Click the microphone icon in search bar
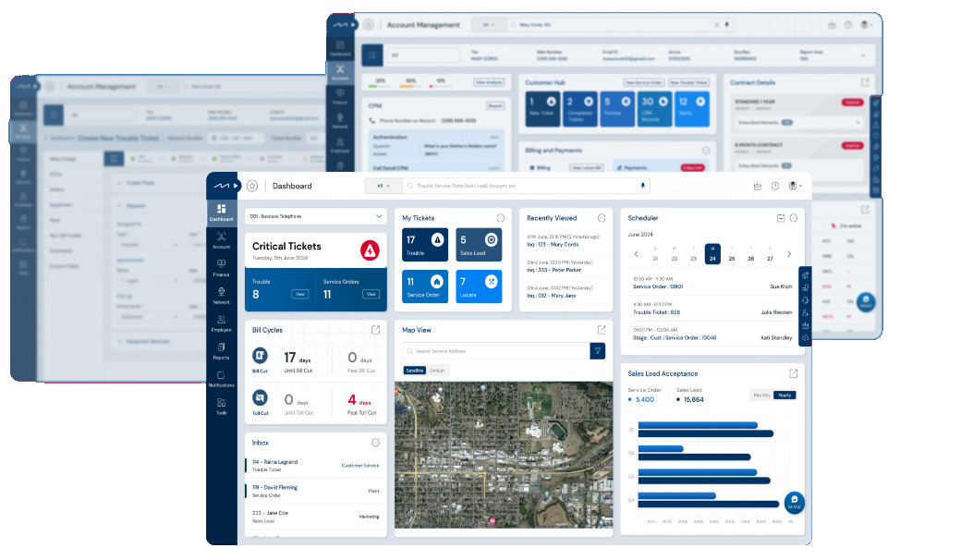The height and width of the screenshot is (560, 973). (x=643, y=186)
